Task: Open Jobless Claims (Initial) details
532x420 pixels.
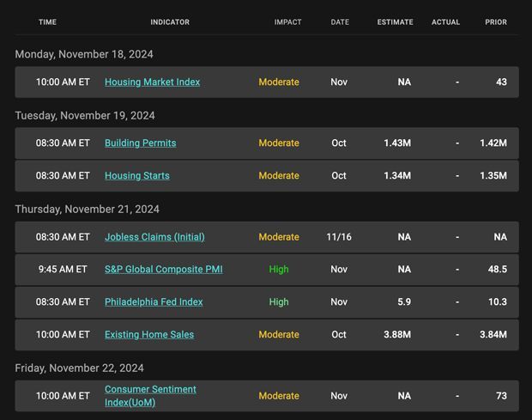Action: point(154,237)
